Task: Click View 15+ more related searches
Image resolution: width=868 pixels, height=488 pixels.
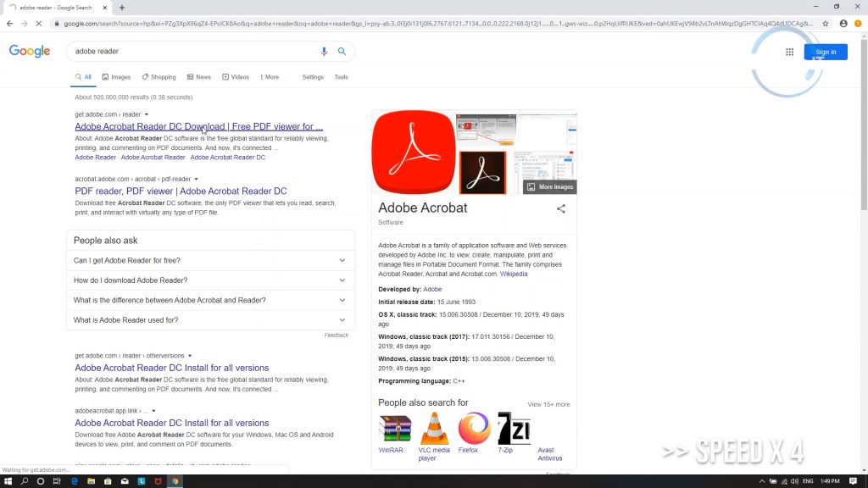Action: 548,404
